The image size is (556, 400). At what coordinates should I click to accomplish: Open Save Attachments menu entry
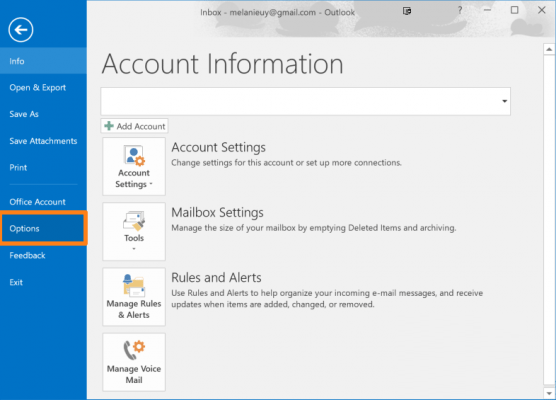[x=43, y=141]
